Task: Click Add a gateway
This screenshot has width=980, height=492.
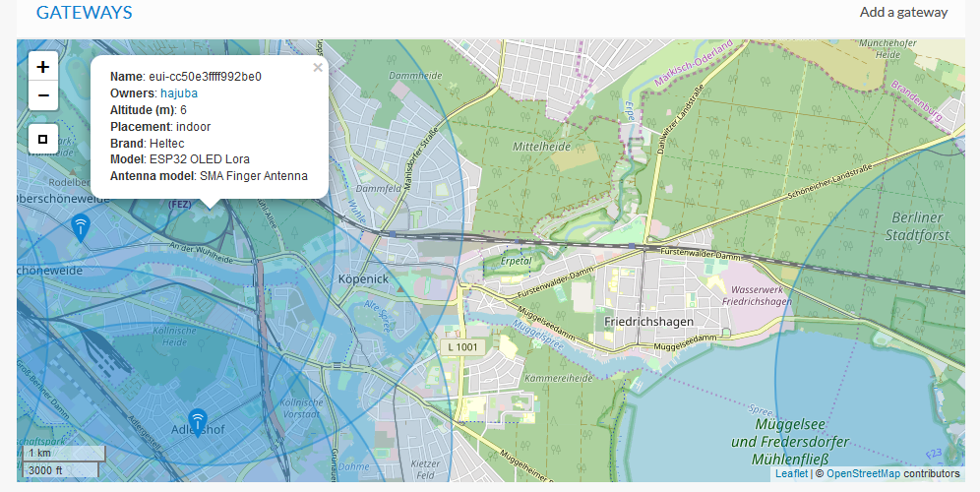Action: click(904, 12)
